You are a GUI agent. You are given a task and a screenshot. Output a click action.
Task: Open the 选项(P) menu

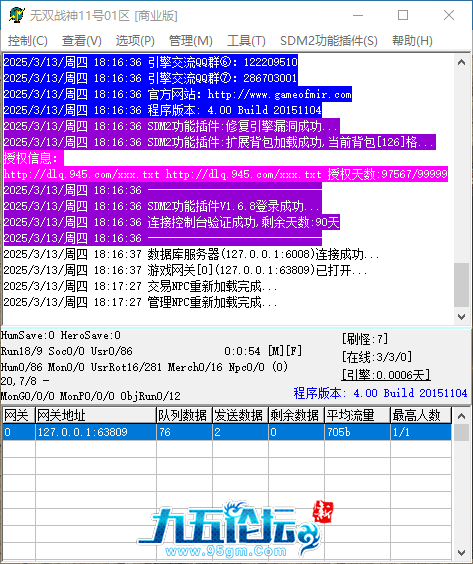coord(135,41)
